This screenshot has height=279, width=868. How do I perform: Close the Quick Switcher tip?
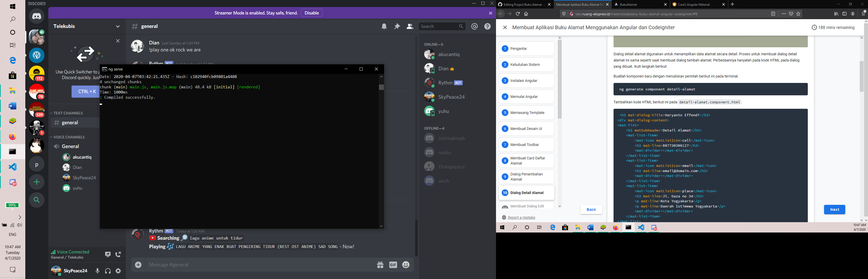[x=118, y=41]
